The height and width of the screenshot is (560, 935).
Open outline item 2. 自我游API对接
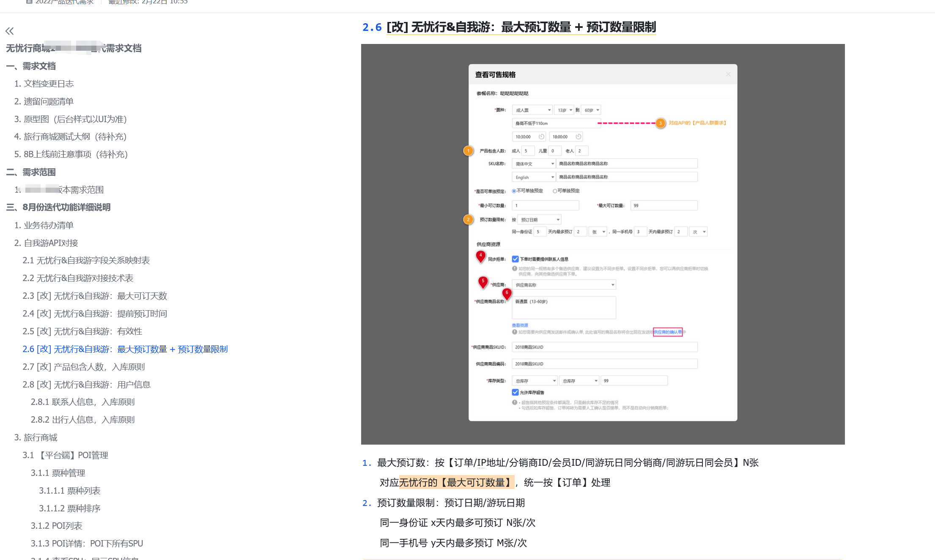pyautogui.click(x=46, y=243)
